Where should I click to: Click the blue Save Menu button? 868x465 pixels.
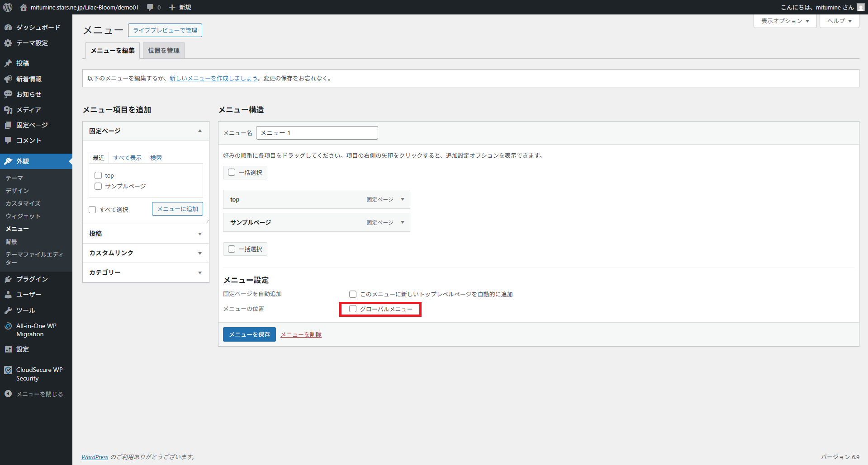point(249,334)
